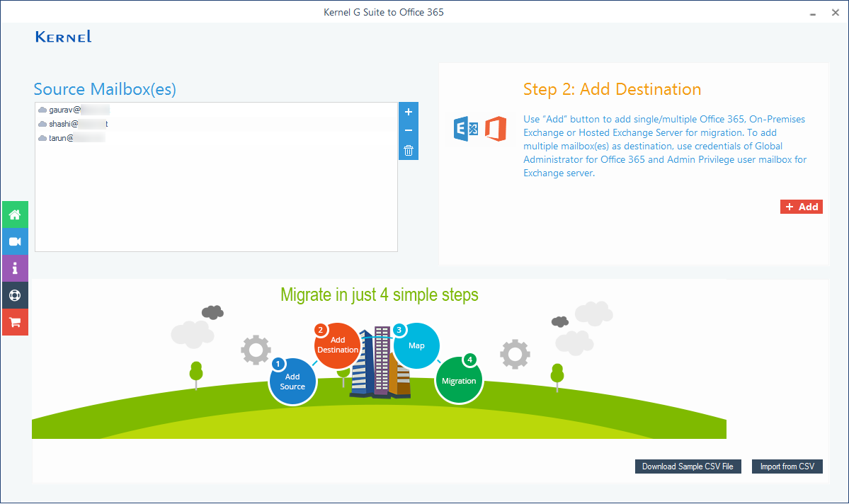The image size is (849, 504).
Task: Click 'Migrate in just 4 simple steps' text
Action: [x=380, y=295]
